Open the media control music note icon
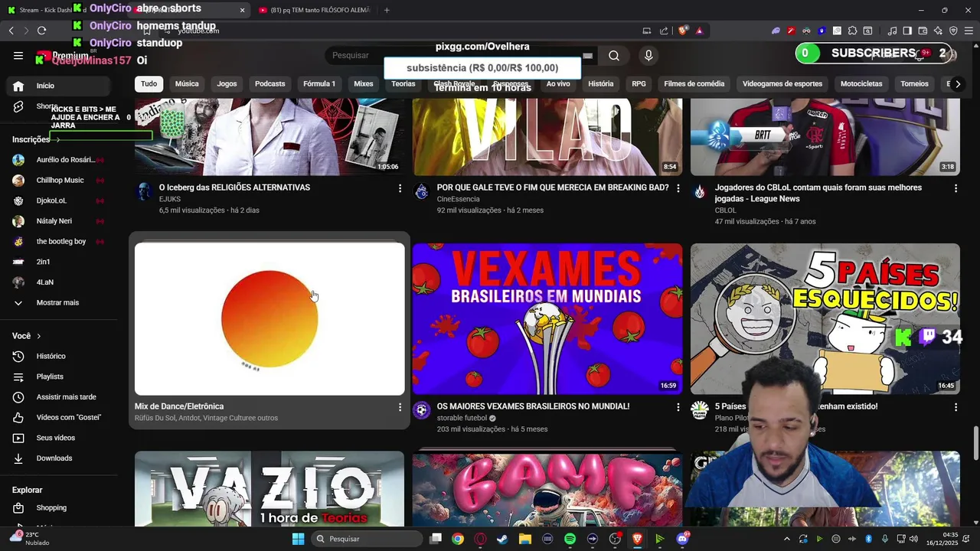980x551 pixels. coord(892,31)
